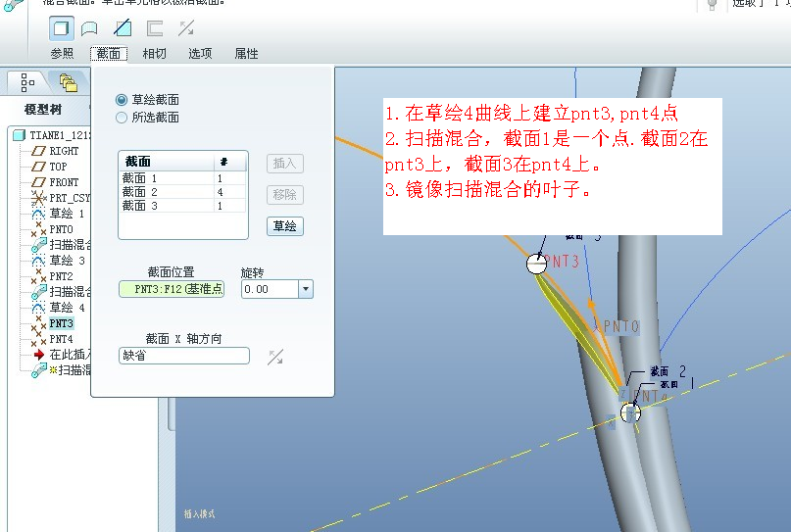Open the 参照 tab

click(x=62, y=54)
